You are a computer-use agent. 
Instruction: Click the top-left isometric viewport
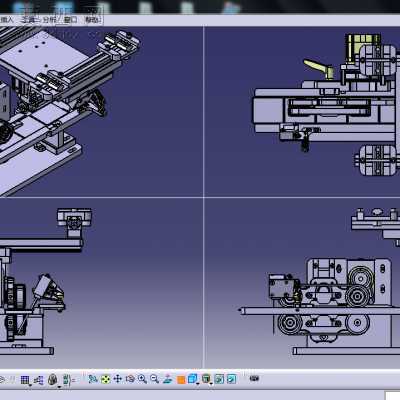[x=101, y=112]
